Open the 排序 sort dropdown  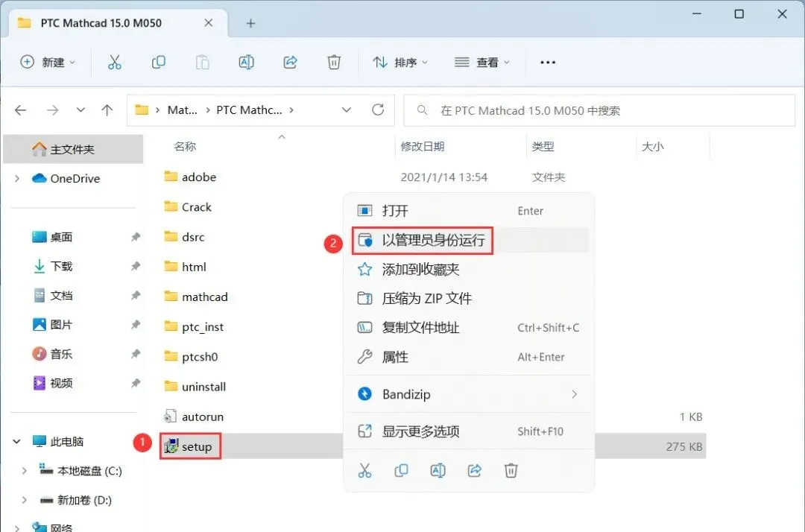(400, 62)
